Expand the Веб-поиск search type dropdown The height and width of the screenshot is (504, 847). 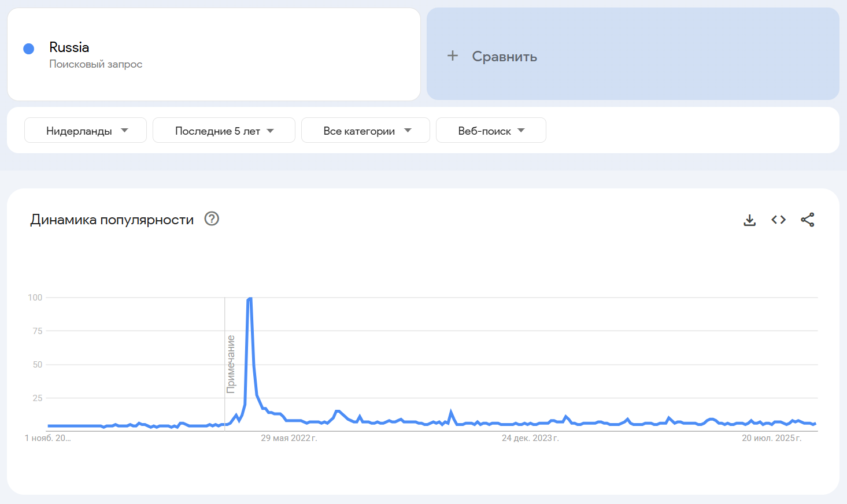point(491,131)
